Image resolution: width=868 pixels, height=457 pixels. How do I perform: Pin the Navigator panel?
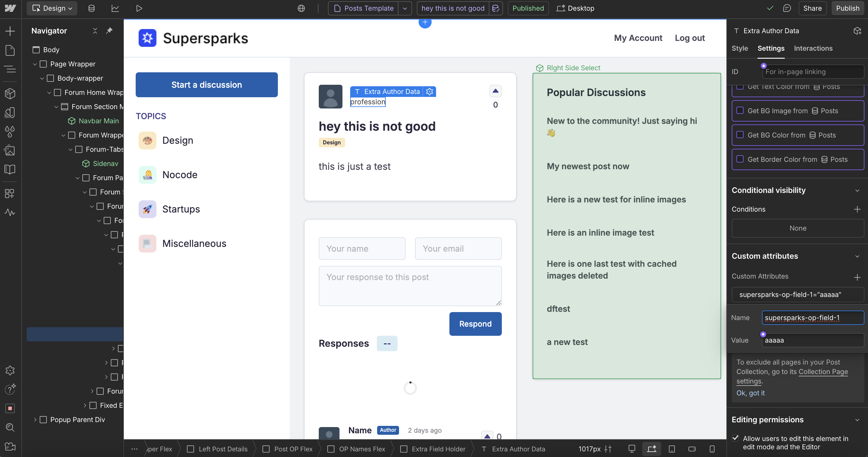pyautogui.click(x=109, y=31)
